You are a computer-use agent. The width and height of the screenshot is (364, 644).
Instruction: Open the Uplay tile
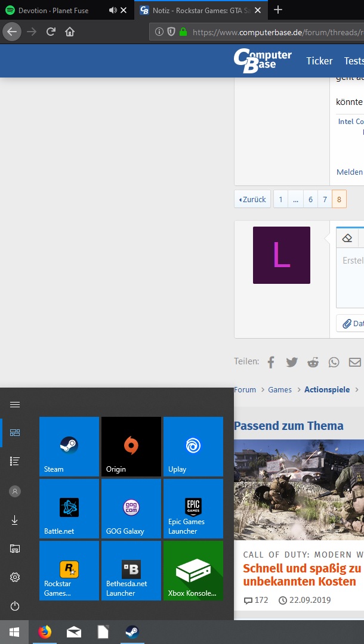(193, 447)
